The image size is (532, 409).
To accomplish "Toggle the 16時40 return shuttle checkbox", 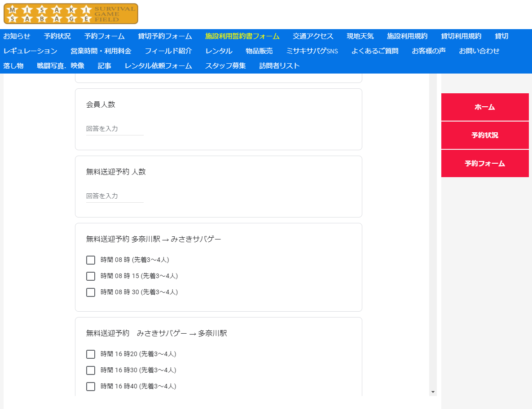I will [91, 387].
